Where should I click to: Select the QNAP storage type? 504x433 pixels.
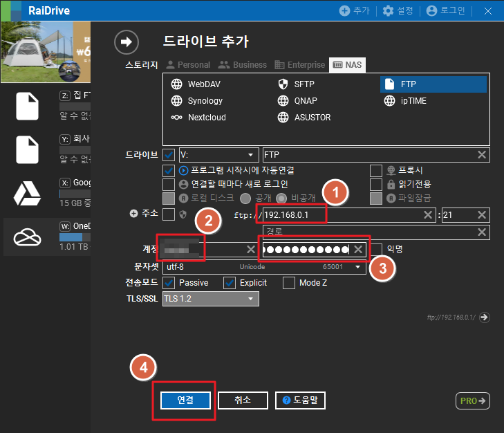point(297,101)
